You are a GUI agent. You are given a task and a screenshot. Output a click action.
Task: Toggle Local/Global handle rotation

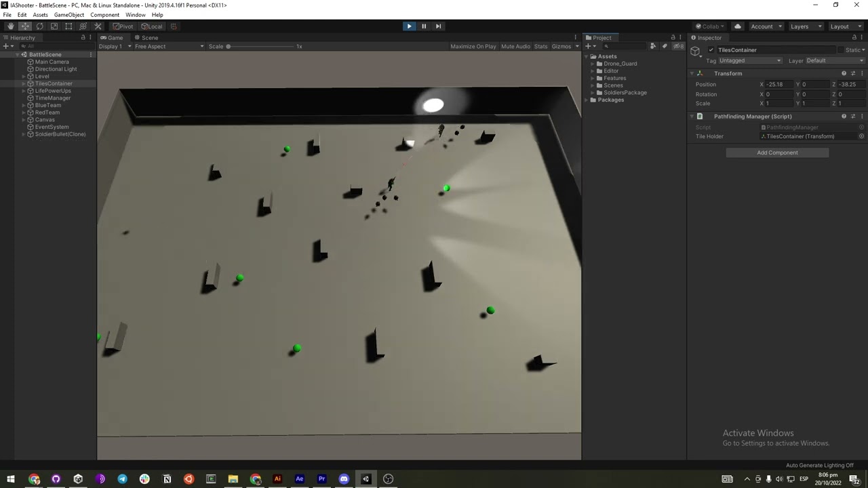click(152, 26)
